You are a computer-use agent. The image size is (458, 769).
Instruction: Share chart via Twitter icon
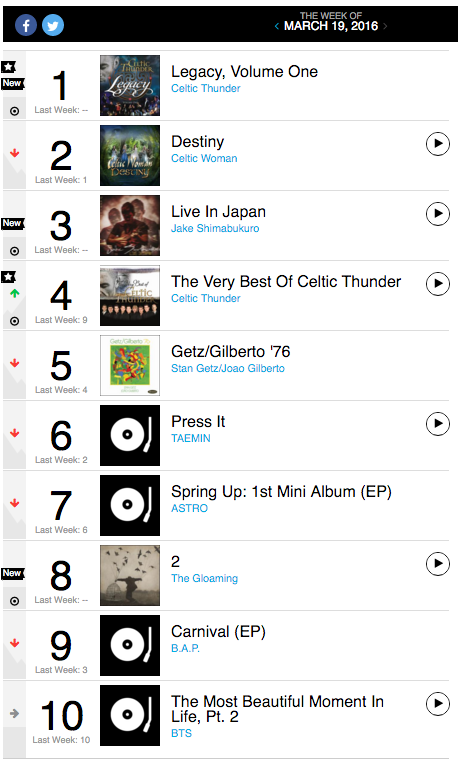tap(53, 25)
